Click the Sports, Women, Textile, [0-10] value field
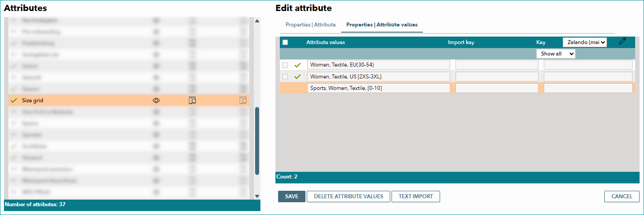Viewport: 644px width, 215px height. point(379,88)
